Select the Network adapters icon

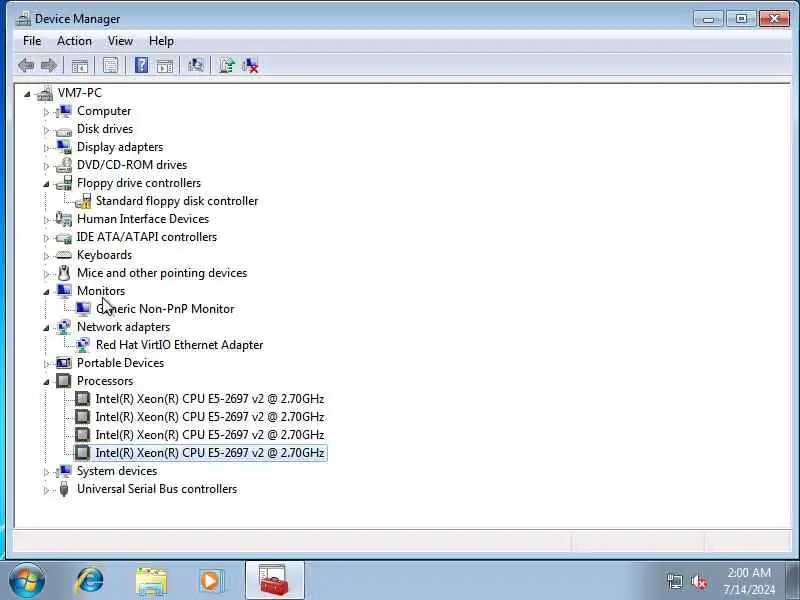point(64,327)
